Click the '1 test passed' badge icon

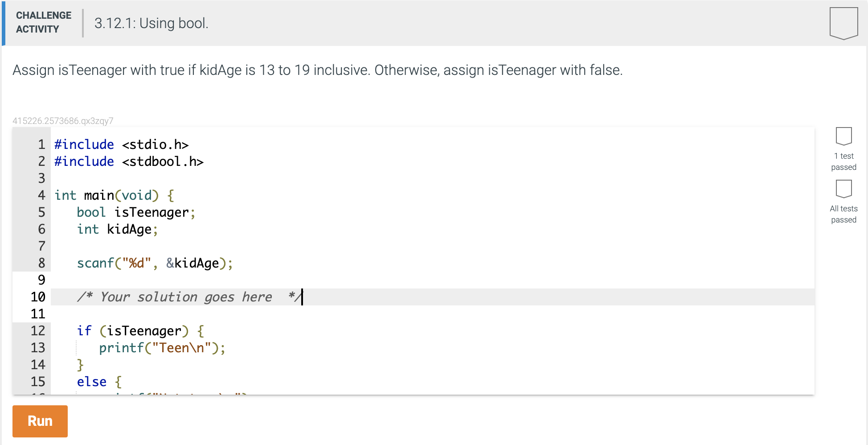(x=843, y=136)
